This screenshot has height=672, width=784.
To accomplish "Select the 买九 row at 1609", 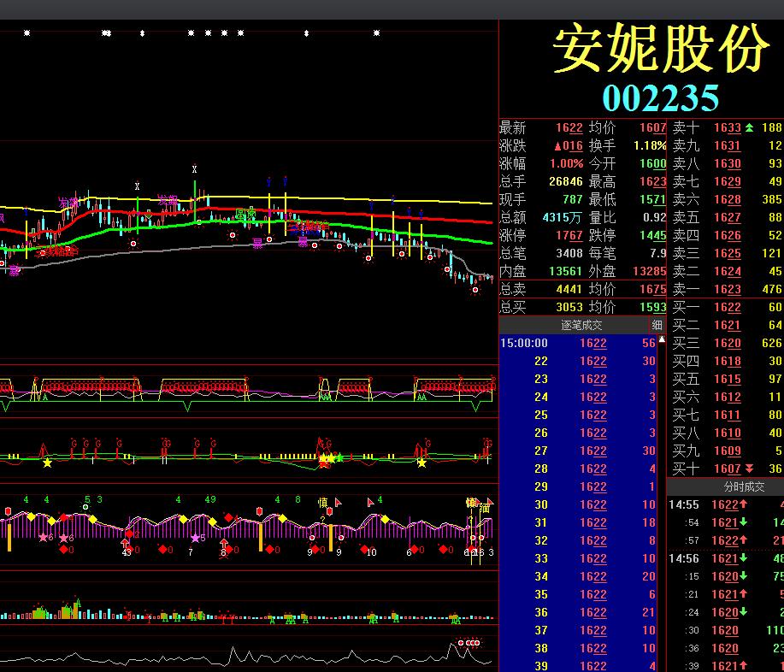I will [x=726, y=451].
